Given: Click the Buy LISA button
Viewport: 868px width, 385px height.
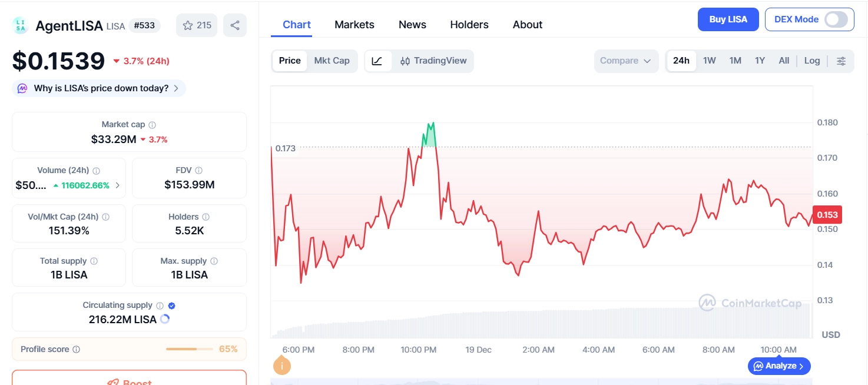Looking at the screenshot, I should pos(728,19).
